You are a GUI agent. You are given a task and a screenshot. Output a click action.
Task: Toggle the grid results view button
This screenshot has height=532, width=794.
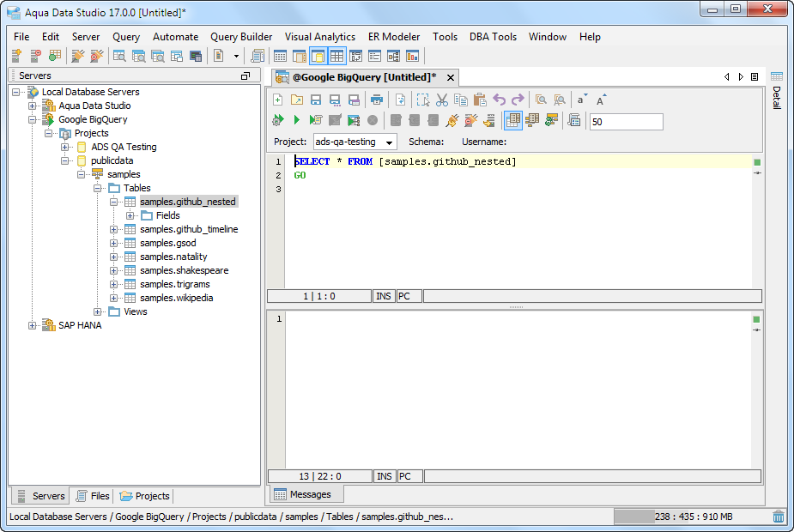coord(513,120)
